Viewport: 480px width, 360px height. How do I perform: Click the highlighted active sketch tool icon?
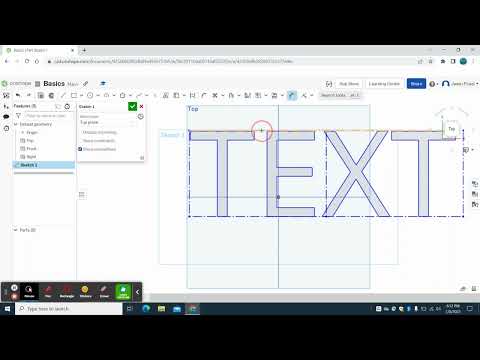292,95
